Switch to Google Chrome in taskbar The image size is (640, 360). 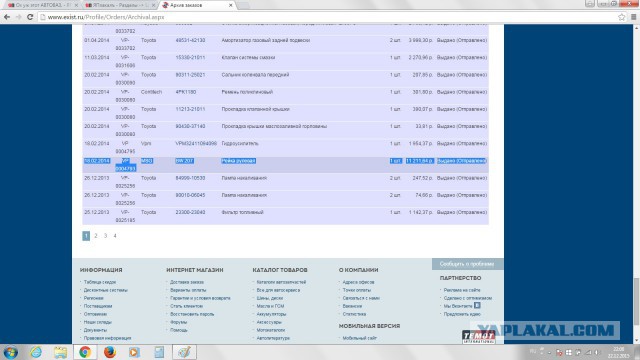[x=85, y=352]
